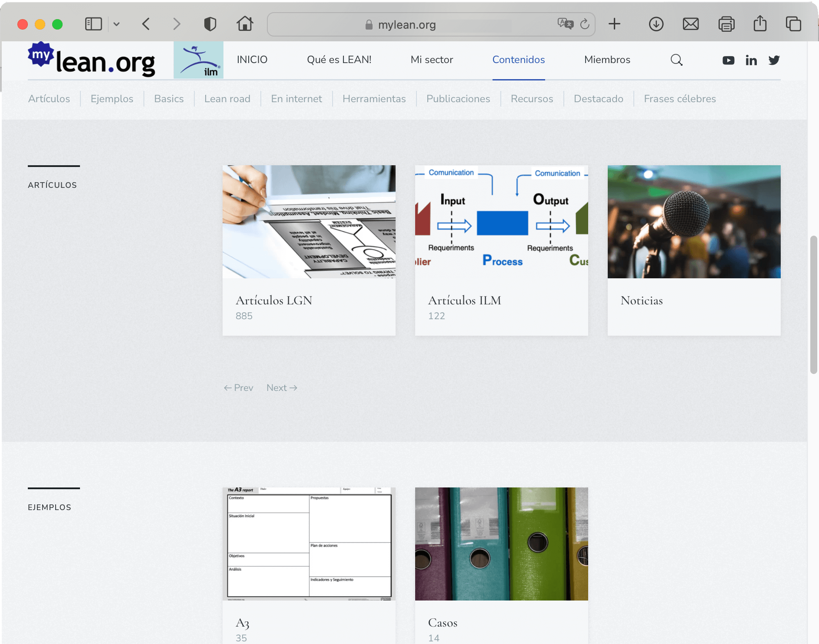Show the downloads icon
The width and height of the screenshot is (819, 644).
656,24
